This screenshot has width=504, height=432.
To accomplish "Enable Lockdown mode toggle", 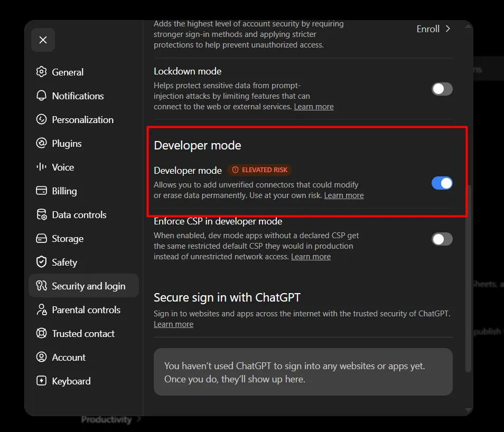I will (x=442, y=89).
